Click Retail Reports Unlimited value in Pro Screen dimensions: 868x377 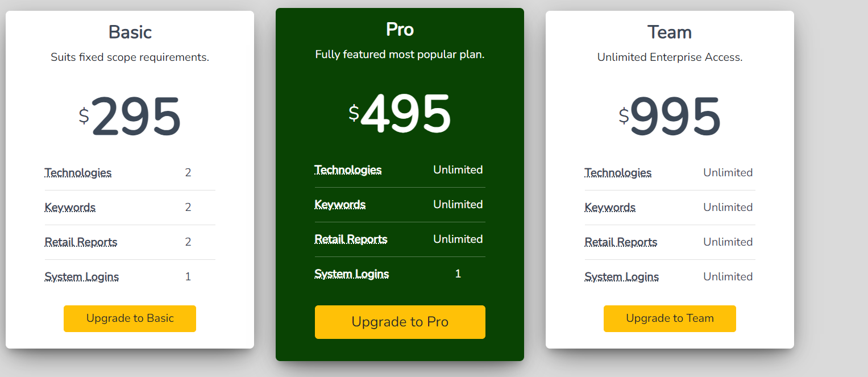coord(458,239)
